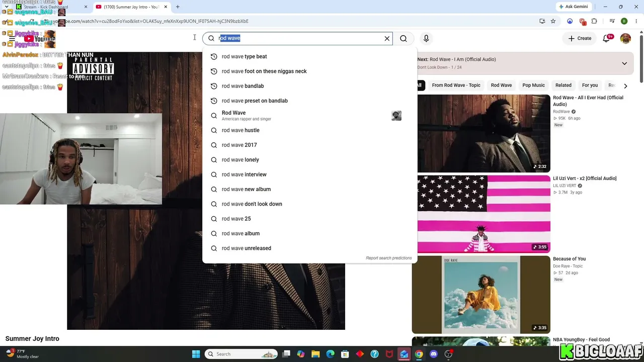This screenshot has height=362, width=644.
Task: Click the magnifier search submit button
Action: [x=404, y=38]
